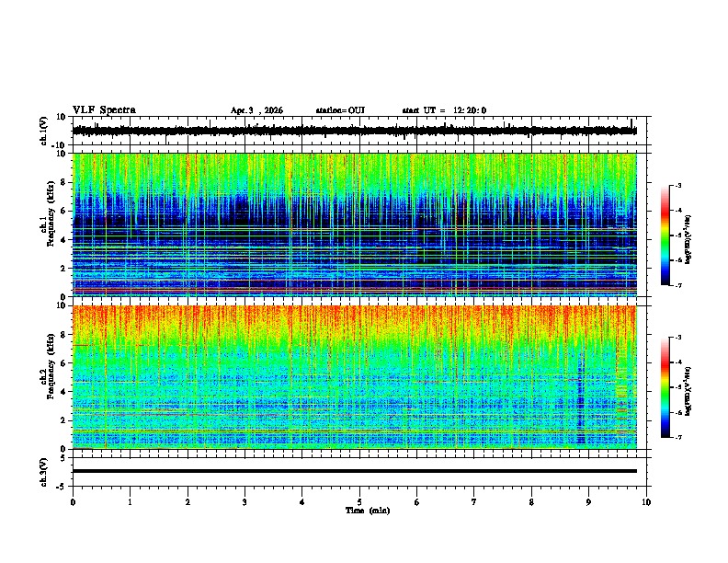Click the "4" kHz tick on ch.1 spectrogram
The height and width of the screenshot is (563, 728).
coord(63,240)
